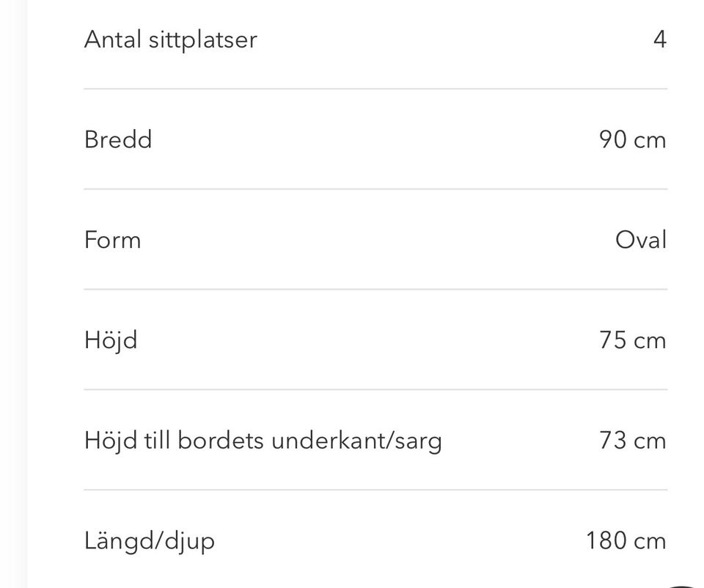Screen dimensions: 704x588
Task: Select the 'Form' specification label
Action: click(112, 240)
